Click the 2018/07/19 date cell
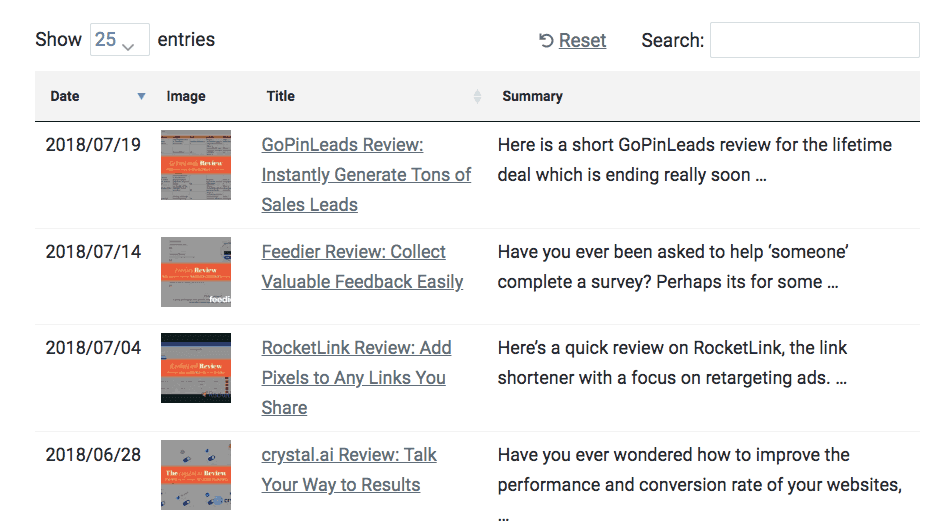 click(x=94, y=145)
